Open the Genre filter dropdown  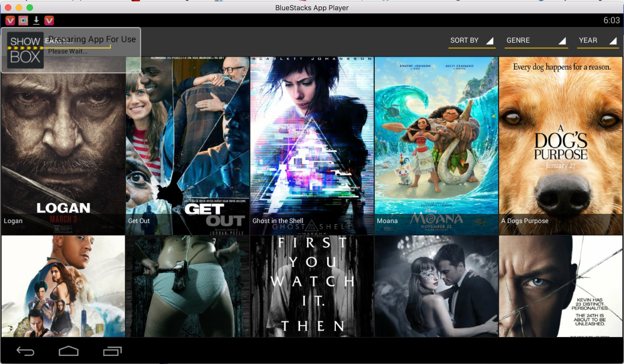pos(536,41)
